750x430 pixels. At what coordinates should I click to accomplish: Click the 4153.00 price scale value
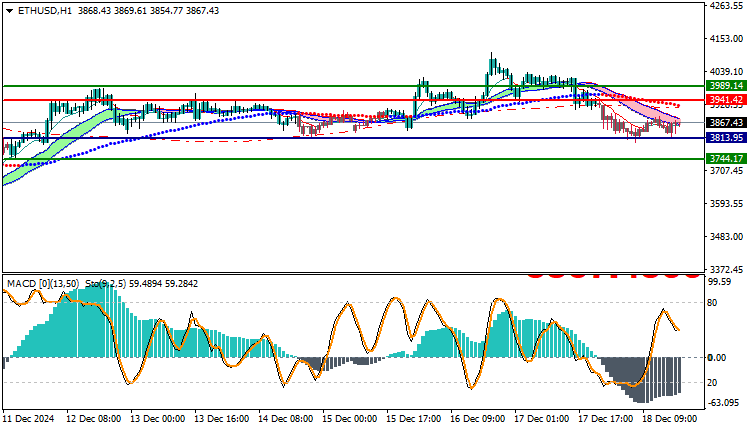tap(727, 39)
